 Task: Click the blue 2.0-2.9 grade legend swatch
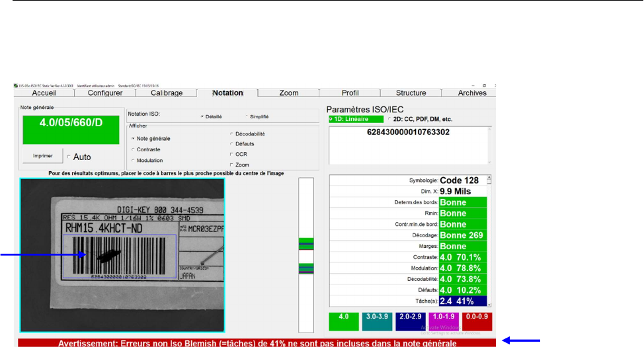click(411, 321)
